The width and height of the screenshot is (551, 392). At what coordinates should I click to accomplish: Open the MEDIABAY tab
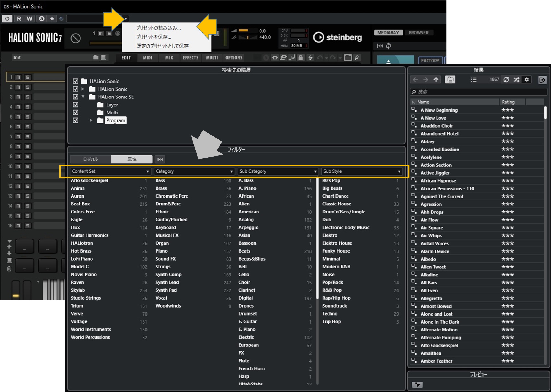(x=388, y=33)
